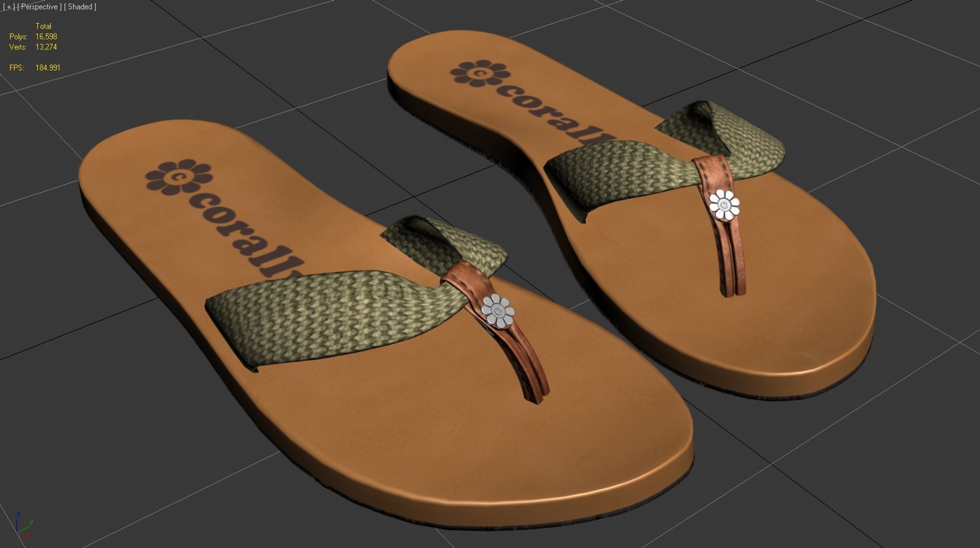This screenshot has width=980, height=548.
Task: Click the FPS value 184.991
Action: [47, 67]
